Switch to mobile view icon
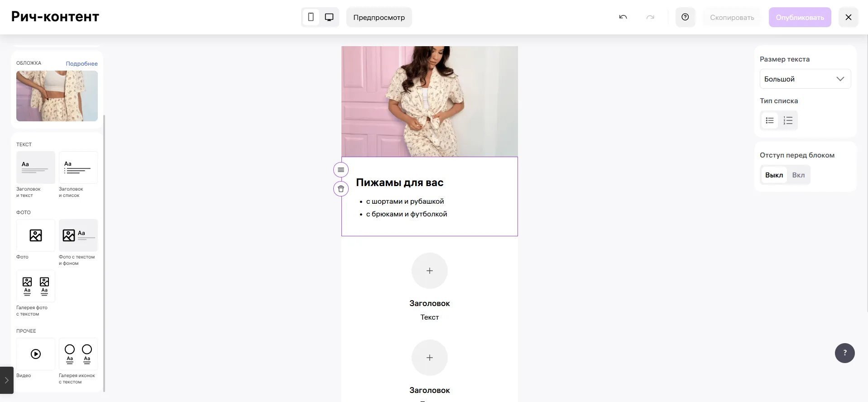Screen dimensions: 868x402 click(311, 17)
